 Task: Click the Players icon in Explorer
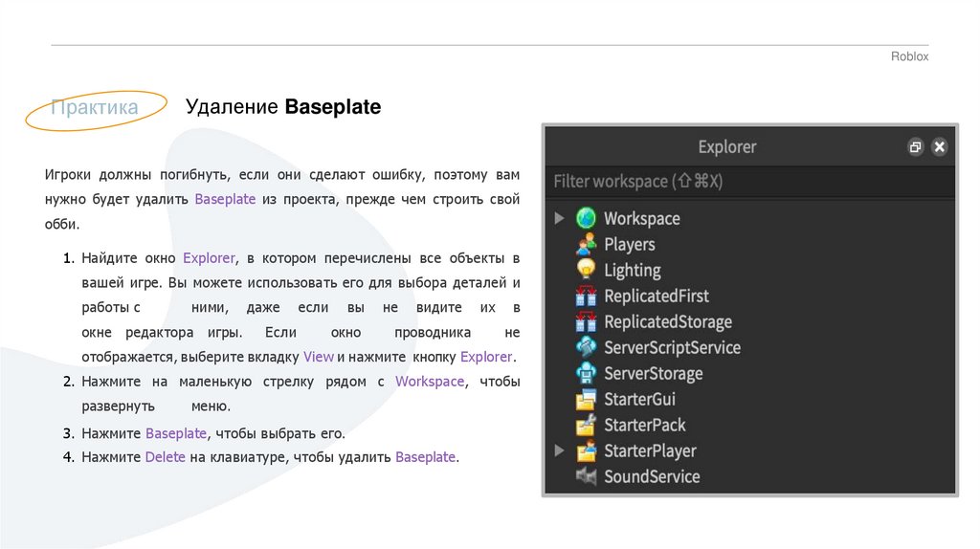pos(586,244)
